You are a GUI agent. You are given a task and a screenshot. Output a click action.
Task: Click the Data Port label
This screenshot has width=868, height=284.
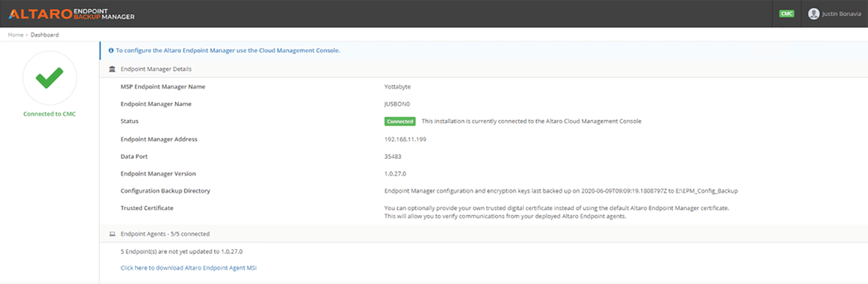pyautogui.click(x=134, y=156)
